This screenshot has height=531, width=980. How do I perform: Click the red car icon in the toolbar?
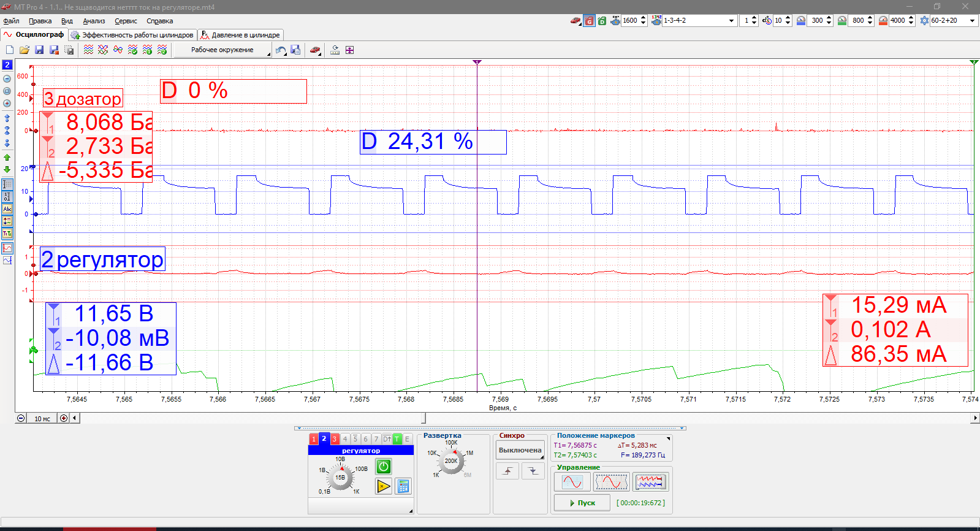point(315,50)
